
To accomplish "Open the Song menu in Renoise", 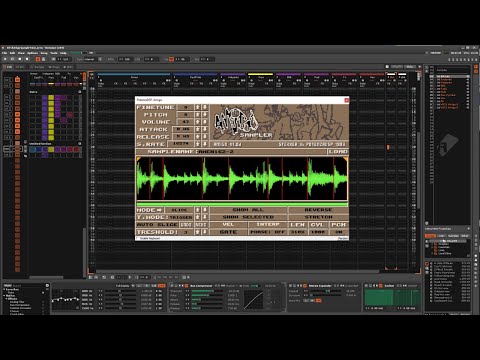I will [44, 53].
